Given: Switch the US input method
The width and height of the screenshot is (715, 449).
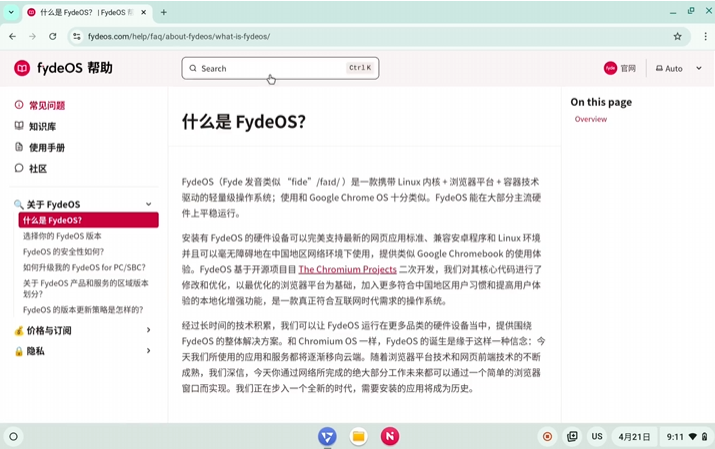Looking at the screenshot, I should [x=597, y=437].
